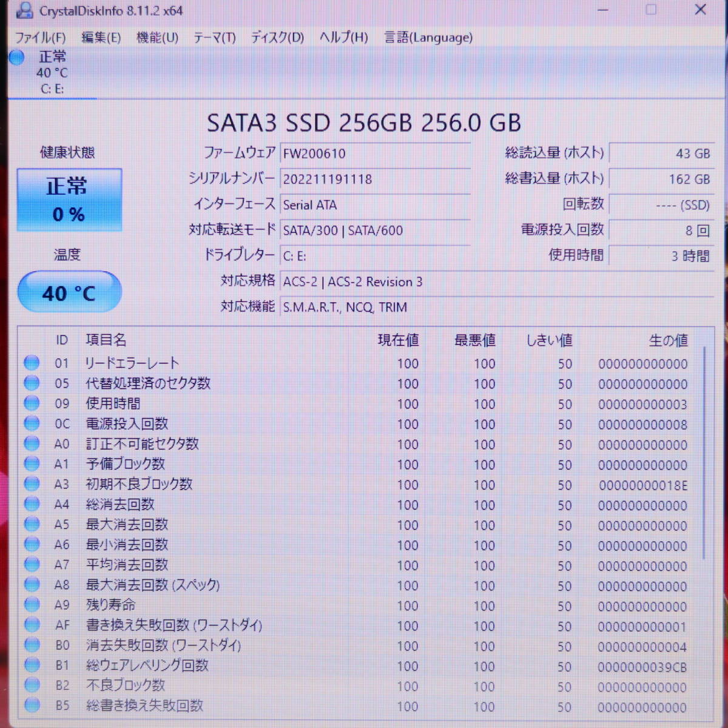
Task: Open the ファイル(F) menu
Action: [x=40, y=38]
